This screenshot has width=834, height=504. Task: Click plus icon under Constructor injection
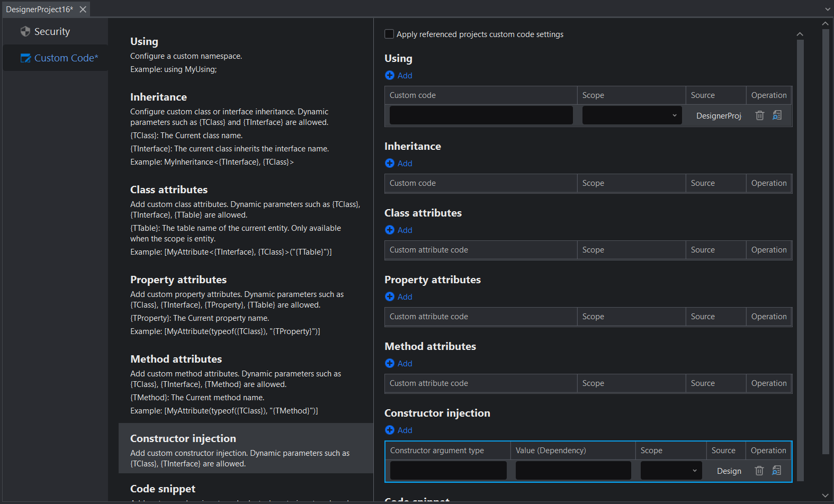tap(390, 430)
